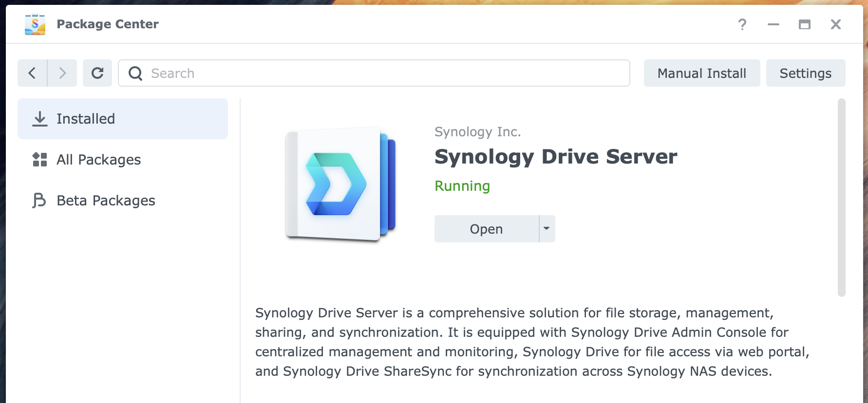Open Synology Drive Server package
This screenshot has width=868, height=403.
[486, 229]
